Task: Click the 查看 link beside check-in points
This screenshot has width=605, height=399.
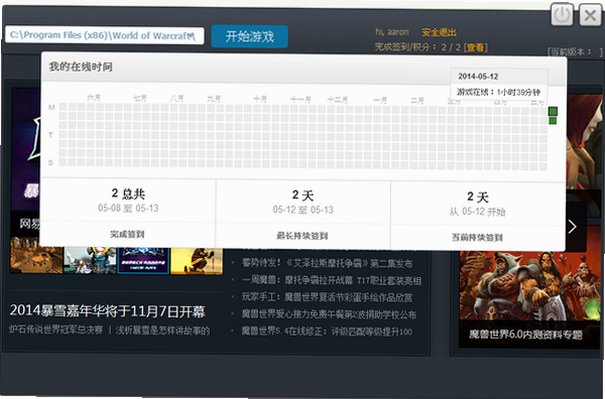Action: tap(475, 47)
